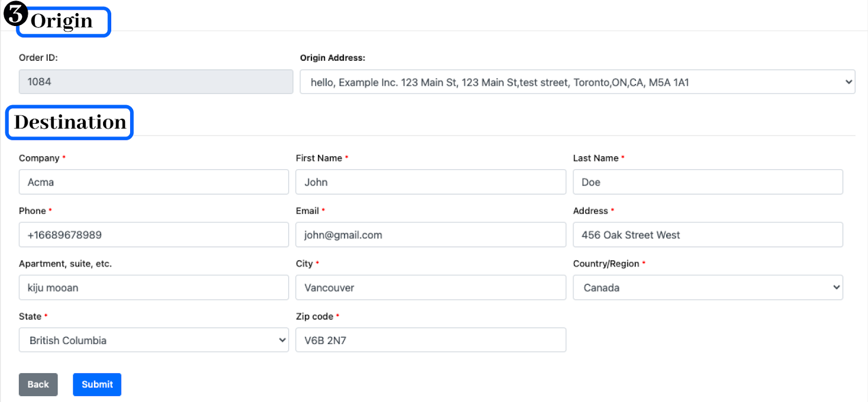868x402 pixels.
Task: Click the Destination section heading
Action: tap(70, 122)
